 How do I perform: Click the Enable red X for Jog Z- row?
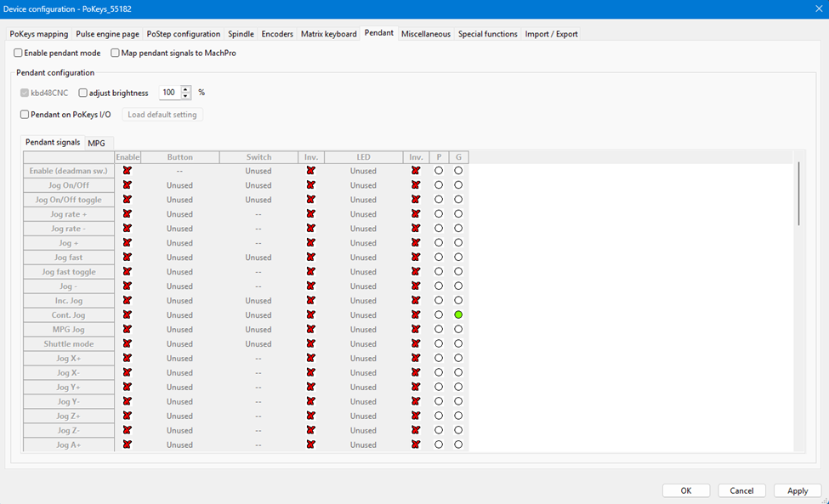coord(127,431)
